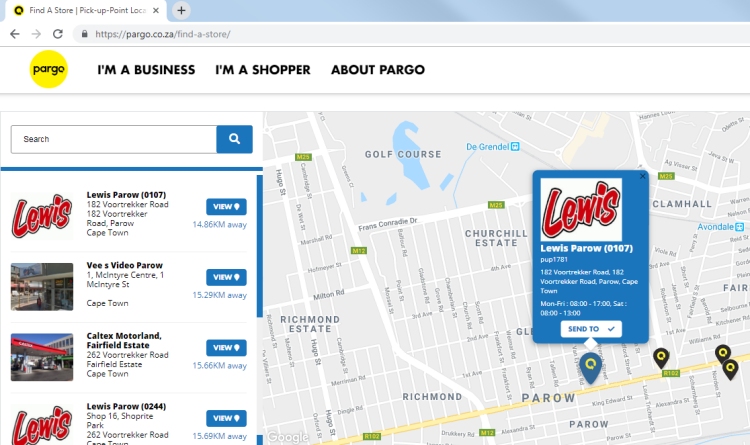Click 'Caltex Motorland, Fairfield Estate' title
This screenshot has width=750, height=445.
[124, 340]
